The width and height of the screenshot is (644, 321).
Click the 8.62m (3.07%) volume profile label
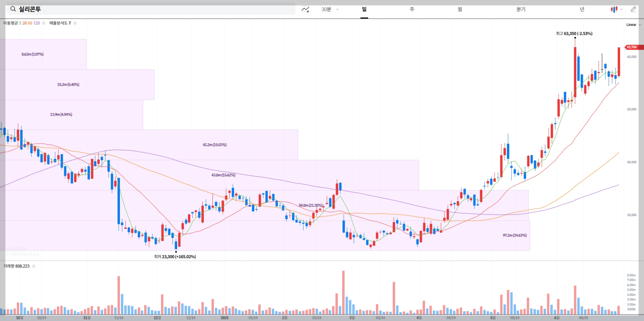point(32,54)
